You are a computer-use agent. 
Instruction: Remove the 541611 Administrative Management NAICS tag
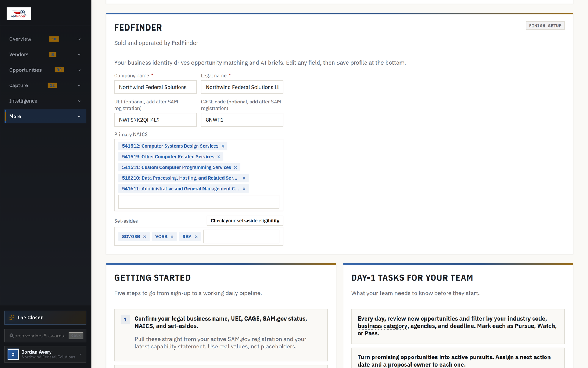pos(244,189)
